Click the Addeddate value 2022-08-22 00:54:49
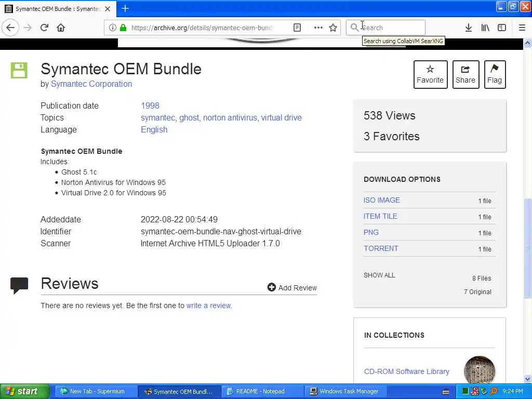Viewport: 532px width, 399px height. 179,220
